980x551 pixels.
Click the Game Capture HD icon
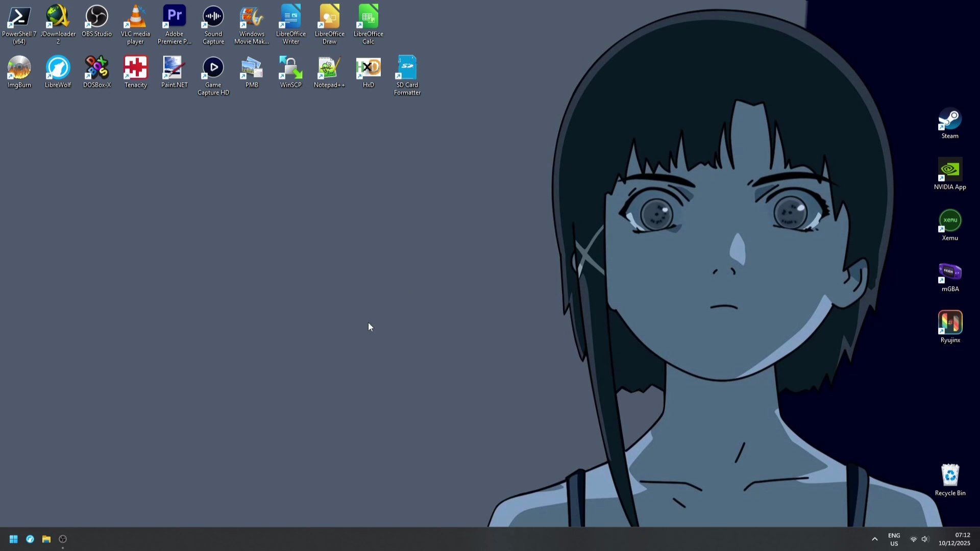[213, 75]
